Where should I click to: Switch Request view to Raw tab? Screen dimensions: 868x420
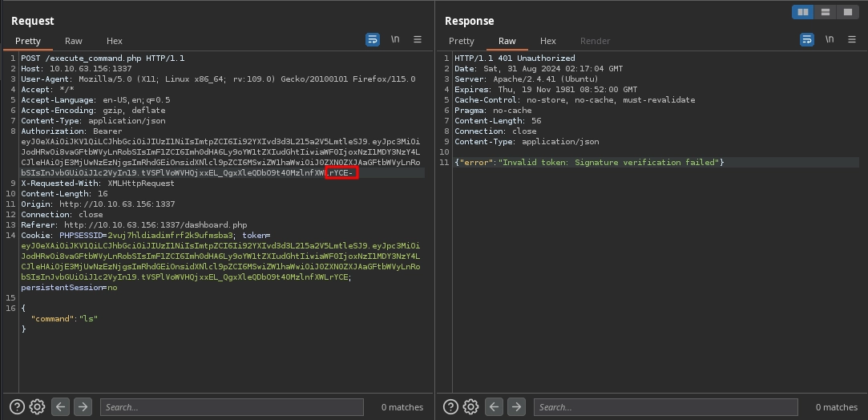pos(73,41)
